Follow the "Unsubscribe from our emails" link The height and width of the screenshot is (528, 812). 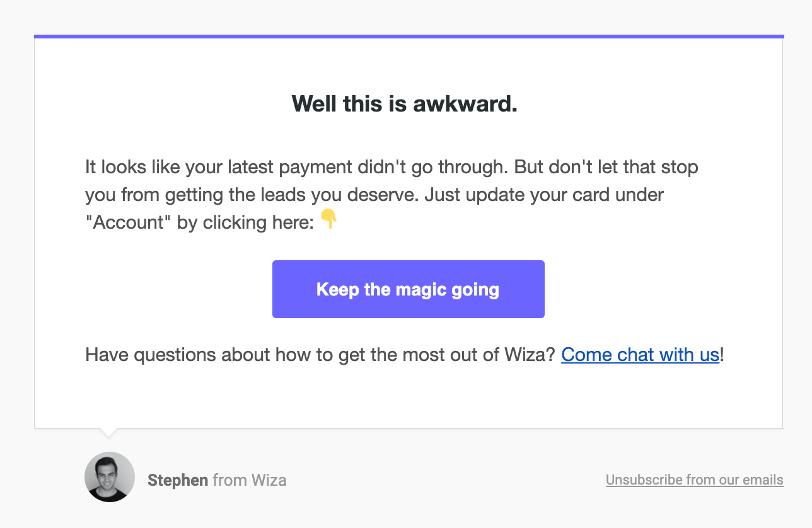click(694, 480)
